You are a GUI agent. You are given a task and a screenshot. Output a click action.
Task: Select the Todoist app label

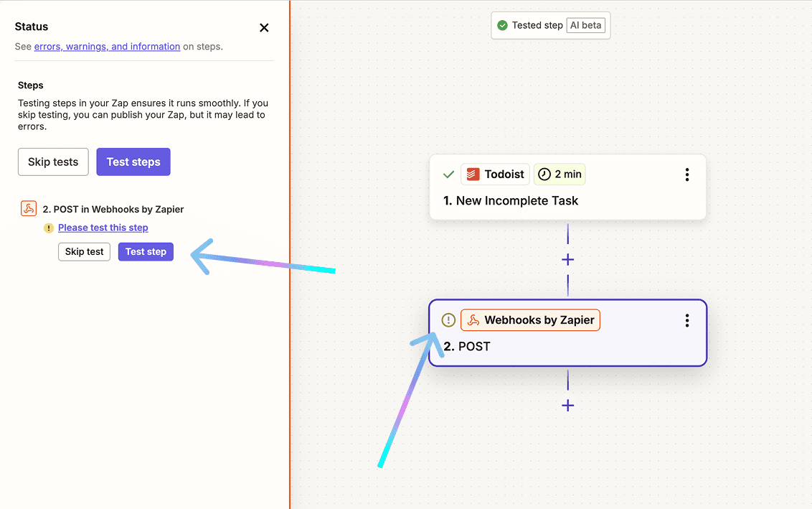click(x=504, y=174)
